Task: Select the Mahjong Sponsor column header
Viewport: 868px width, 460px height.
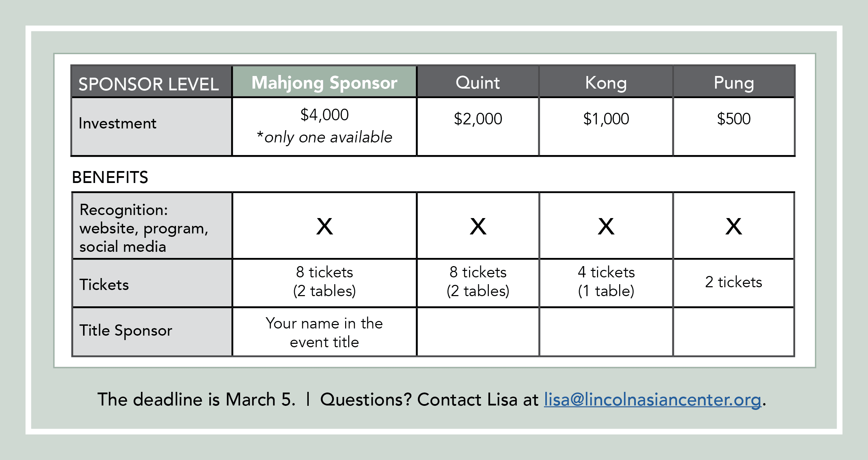Action: pyautogui.click(x=324, y=83)
